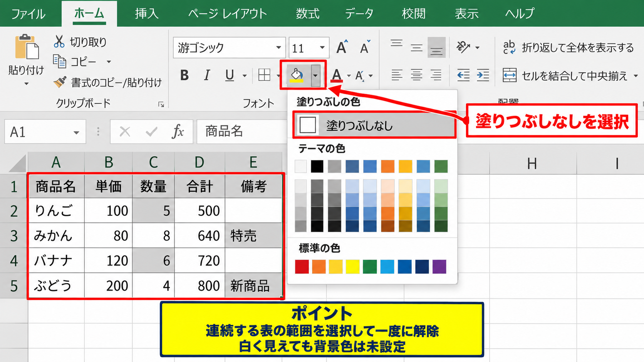Click the Borders grid icon
Image resolution: width=644 pixels, height=362 pixels.
(264, 75)
